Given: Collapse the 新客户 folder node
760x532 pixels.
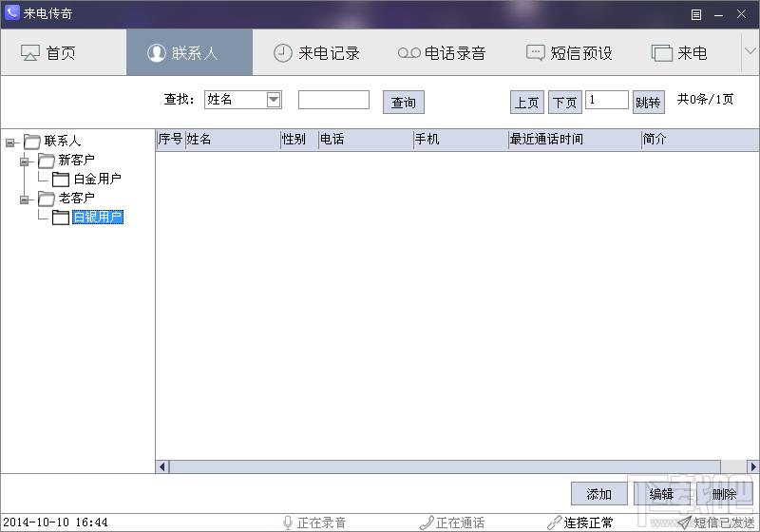Looking at the screenshot, I should point(26,161).
